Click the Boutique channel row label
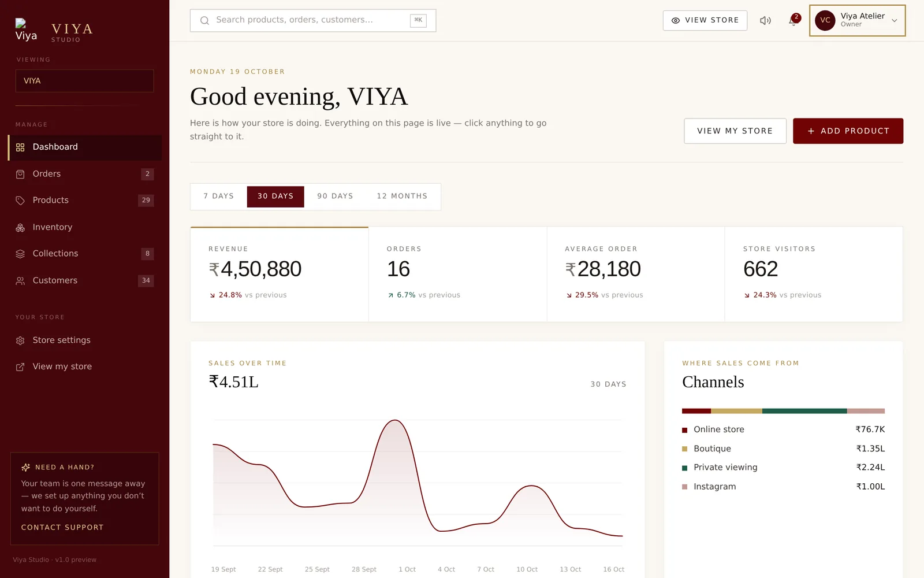This screenshot has height=578, width=924. [712, 449]
